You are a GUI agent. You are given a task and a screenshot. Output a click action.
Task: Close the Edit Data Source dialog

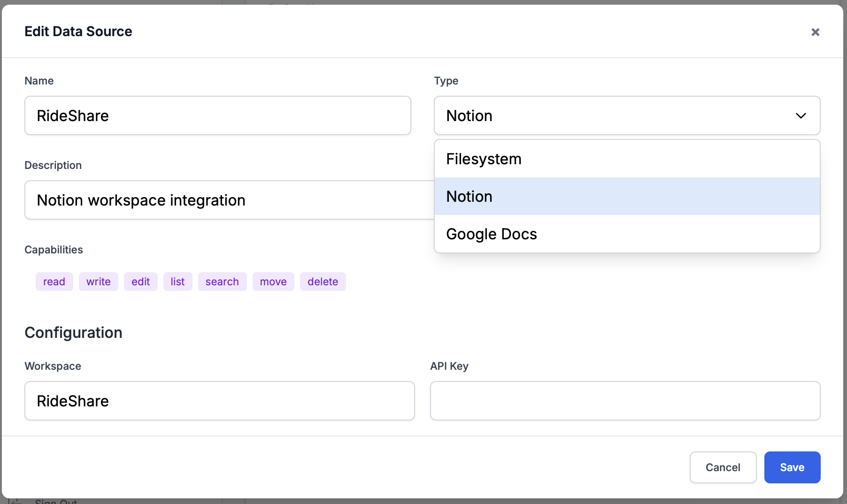pos(816,32)
